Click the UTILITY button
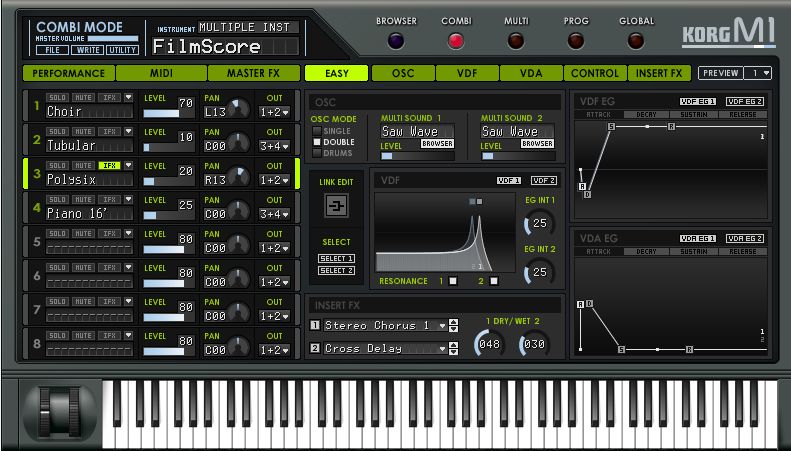The width and height of the screenshot is (791, 451). [x=123, y=50]
